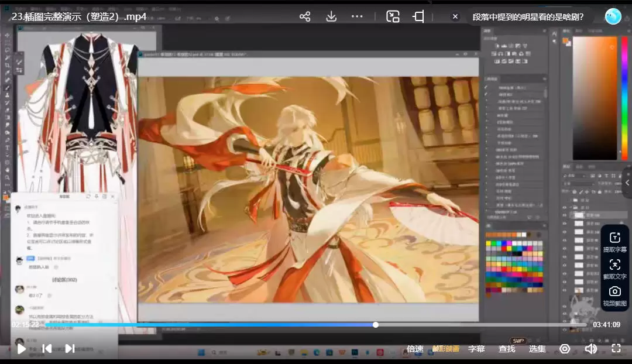The height and width of the screenshot is (364, 632).
Task: Take a snapshot with 视频截图 camera icon
Action: point(614,296)
